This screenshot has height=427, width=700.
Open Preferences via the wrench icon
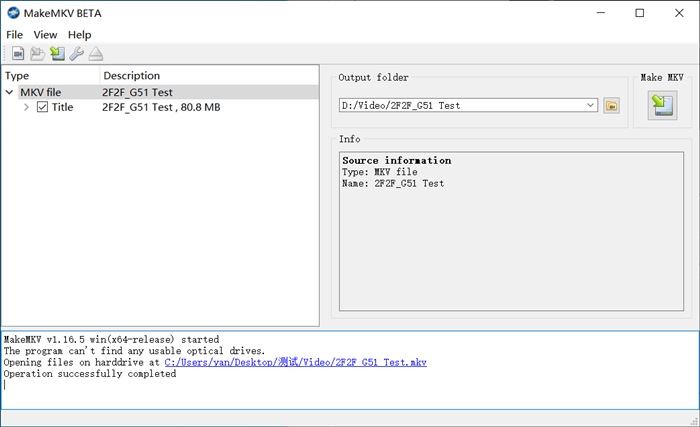click(x=76, y=54)
